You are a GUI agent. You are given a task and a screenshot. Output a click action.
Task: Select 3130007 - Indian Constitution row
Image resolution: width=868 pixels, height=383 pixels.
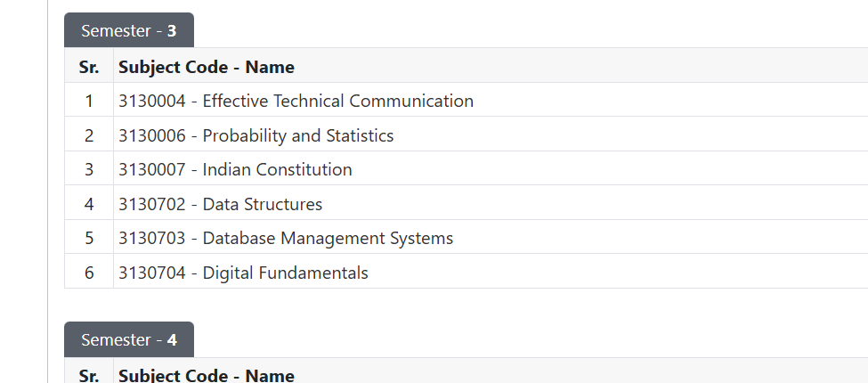(x=466, y=169)
